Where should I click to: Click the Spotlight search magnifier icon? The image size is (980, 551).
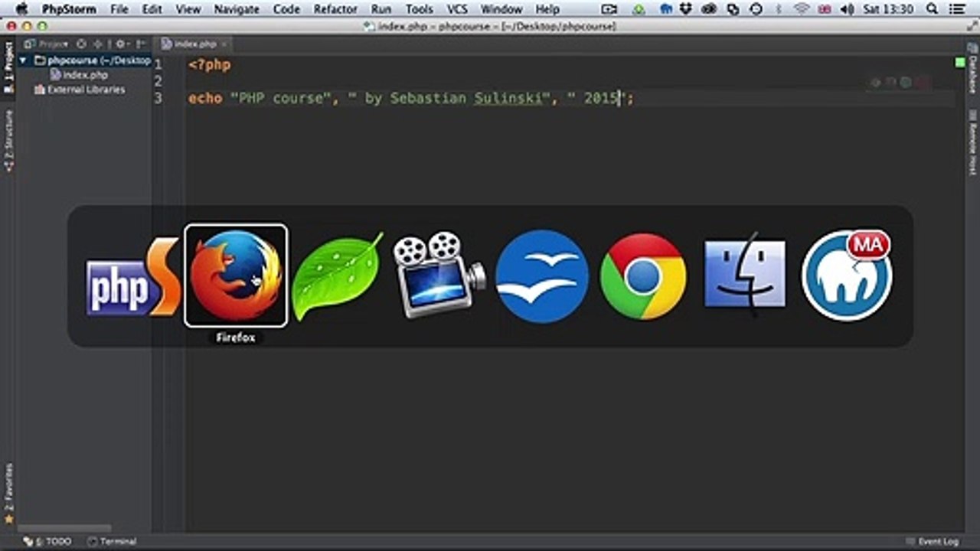point(932,9)
